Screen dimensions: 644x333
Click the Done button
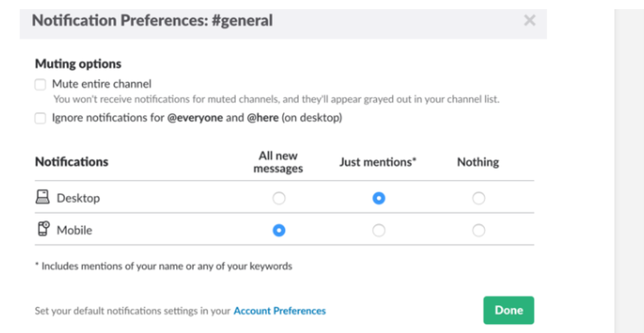508,310
